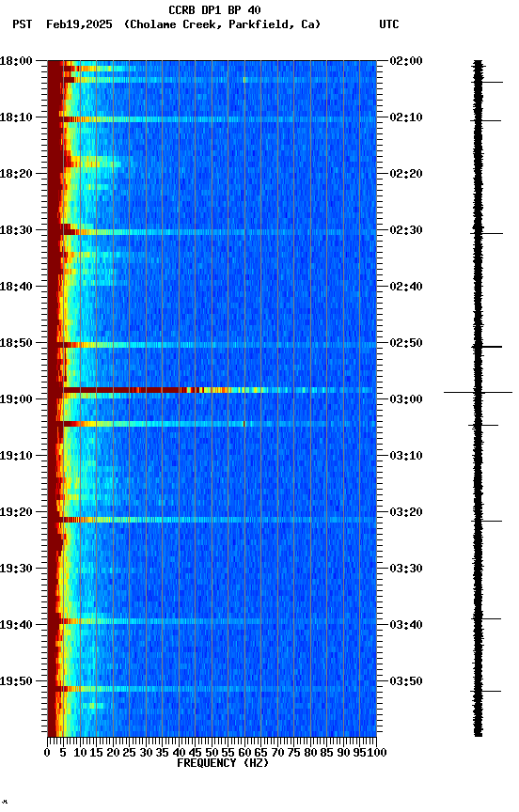Screen dimensions: 519x812
Task: Click the 90 Hz frequency axis label
Action: click(343, 754)
